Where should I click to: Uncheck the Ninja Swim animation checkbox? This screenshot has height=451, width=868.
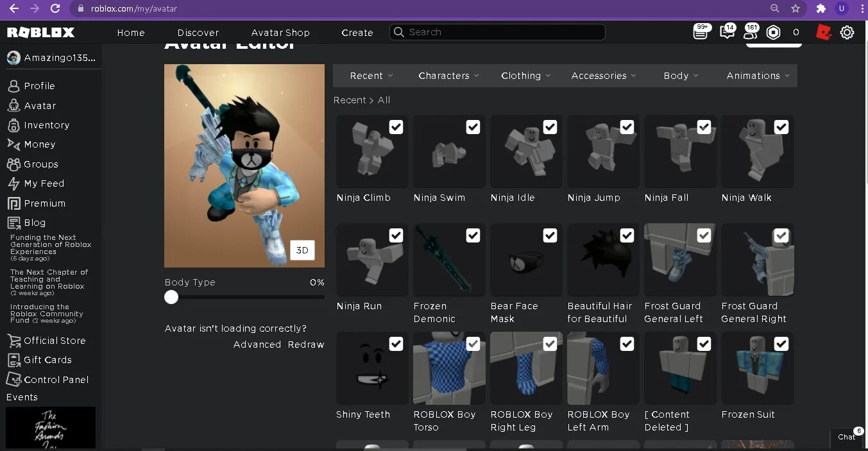click(473, 127)
